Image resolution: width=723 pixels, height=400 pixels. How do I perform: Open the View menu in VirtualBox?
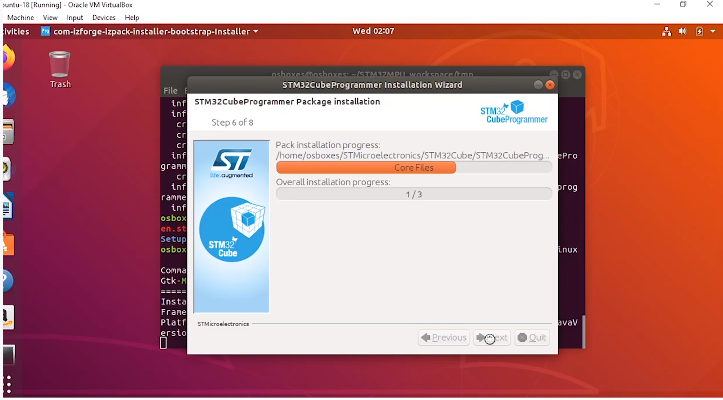pyautogui.click(x=50, y=18)
